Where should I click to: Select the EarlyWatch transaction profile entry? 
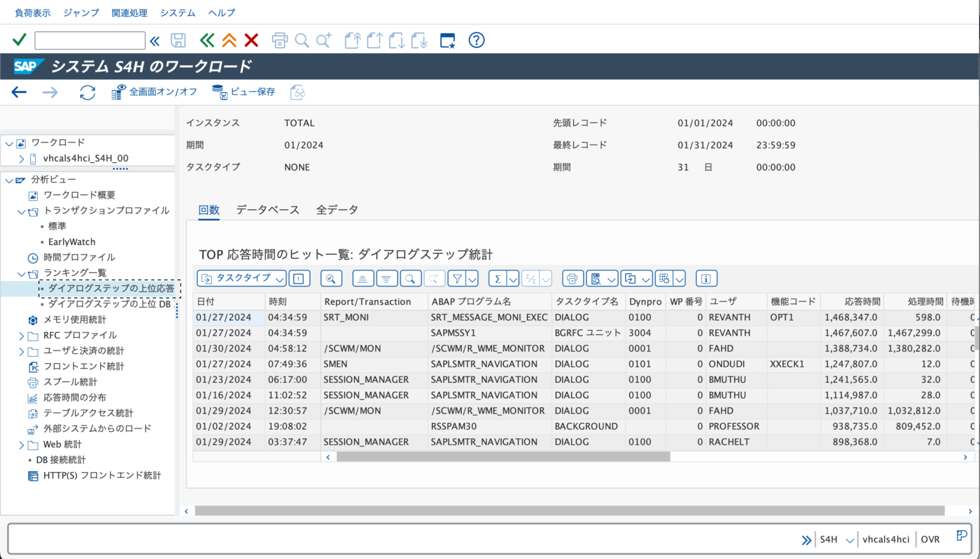(x=71, y=241)
